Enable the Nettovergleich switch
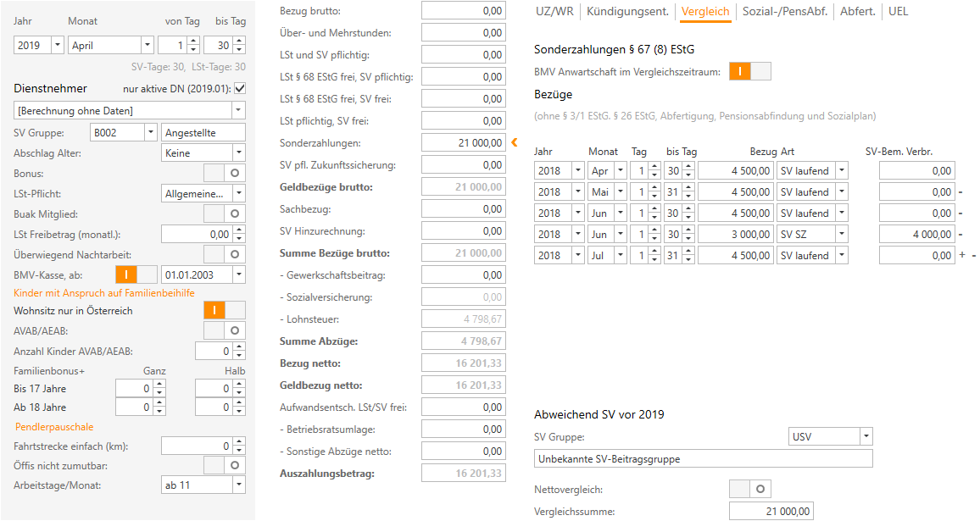 (x=750, y=489)
